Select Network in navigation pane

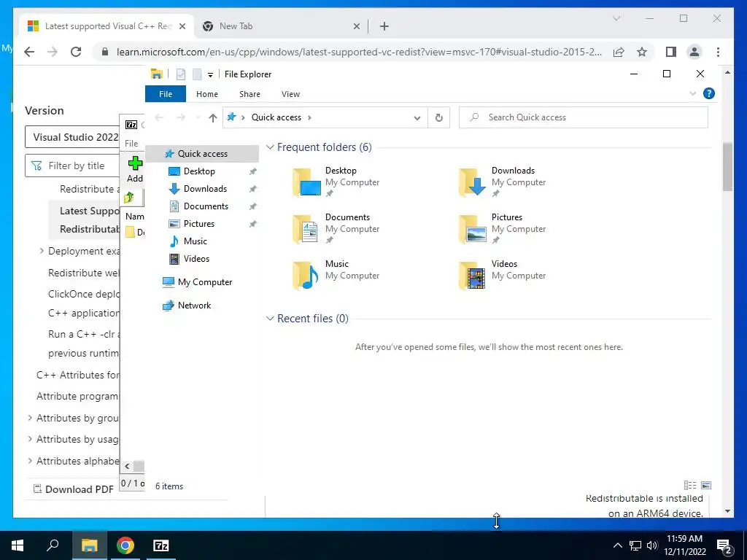click(194, 306)
